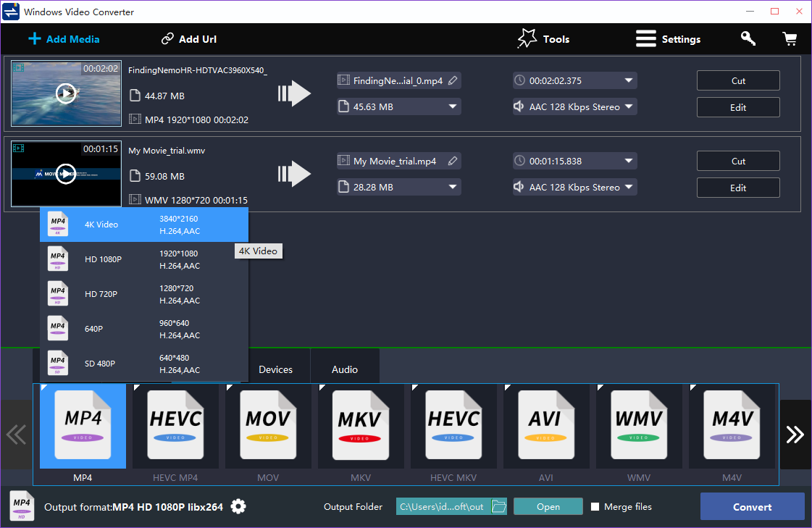Image resolution: width=812 pixels, height=528 pixels.
Task: Open the shopping cart icon
Action: click(x=790, y=38)
